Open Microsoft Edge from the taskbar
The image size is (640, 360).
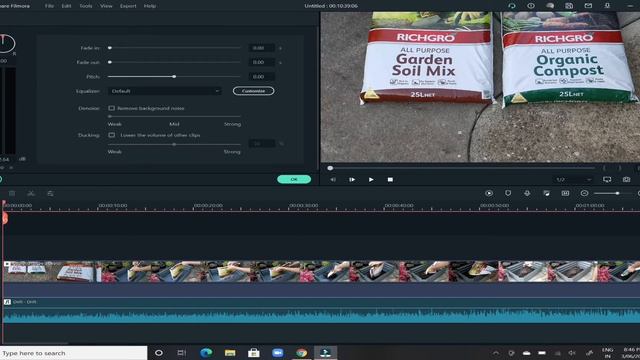pos(206,353)
